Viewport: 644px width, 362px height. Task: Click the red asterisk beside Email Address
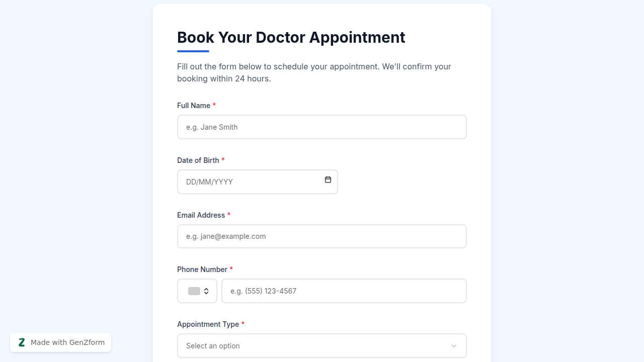point(229,215)
